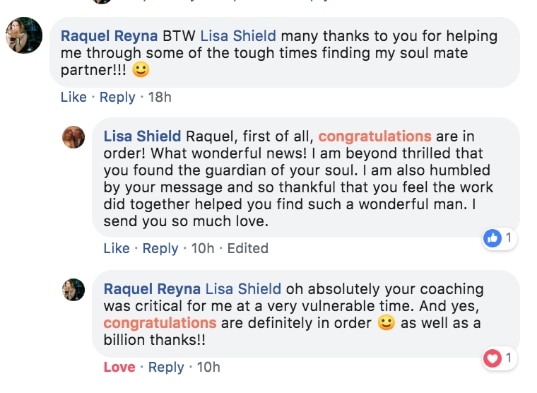Open the 'Edited' history link
Viewport: 537px width, 393px height.
click(x=248, y=248)
